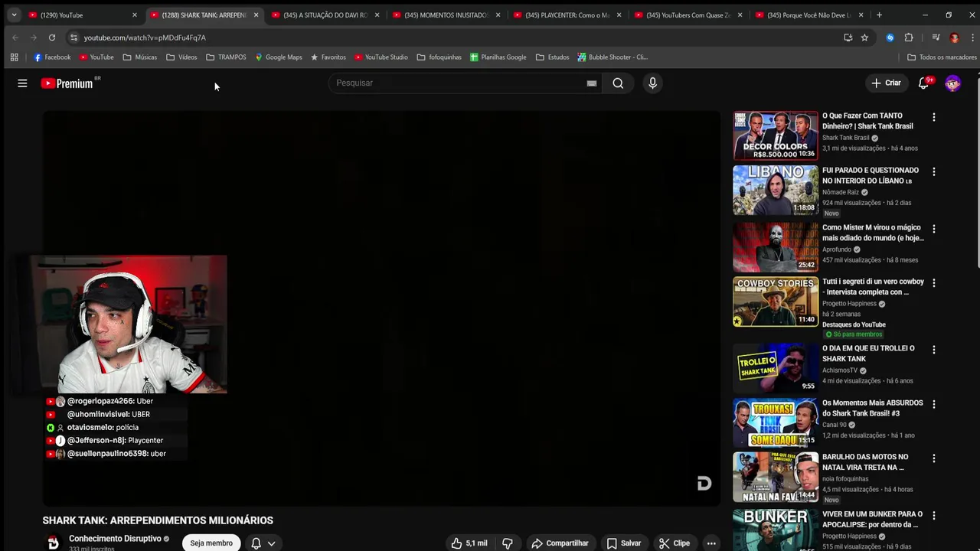The image size is (980, 551).
Task: Open options for 'FUI PARADO E QUESTIONADO' video
Action: (x=933, y=171)
